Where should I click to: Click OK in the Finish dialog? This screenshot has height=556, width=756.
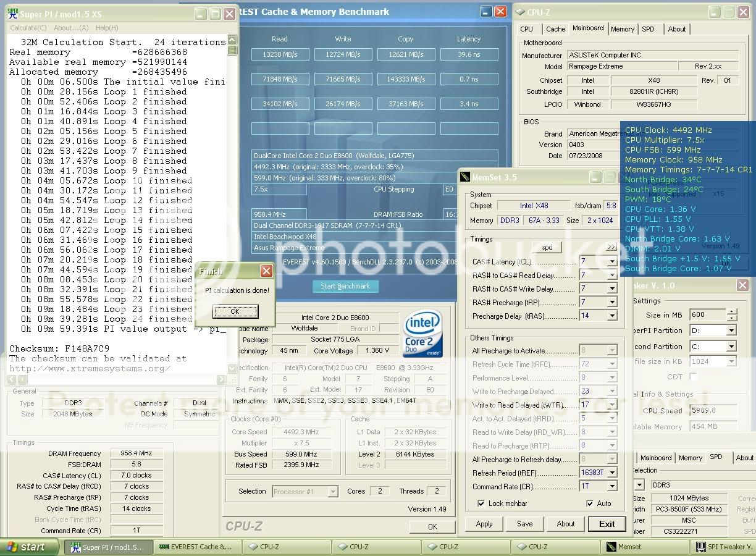[235, 311]
